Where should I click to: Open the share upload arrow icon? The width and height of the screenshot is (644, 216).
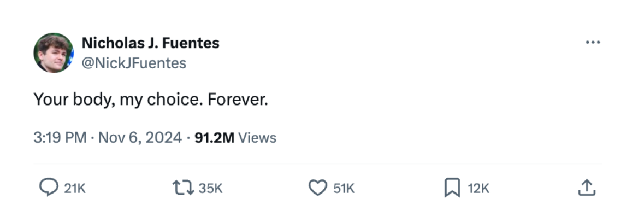[x=587, y=188]
